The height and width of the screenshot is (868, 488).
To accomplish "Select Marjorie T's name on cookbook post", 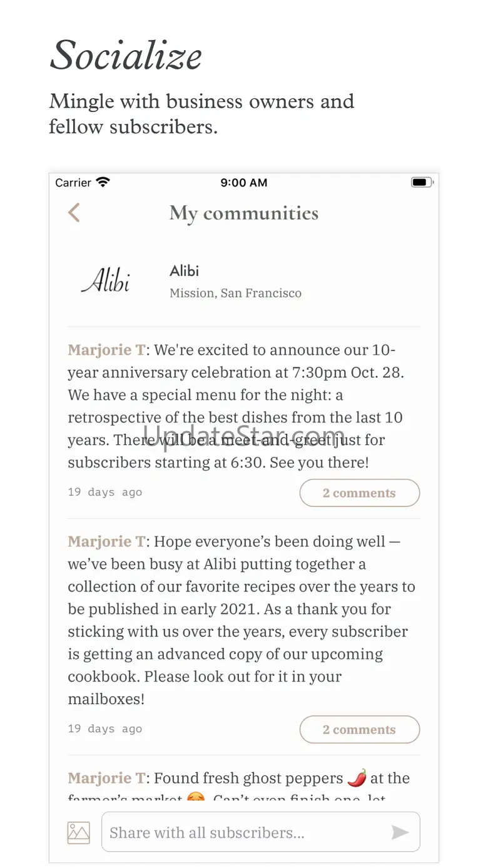I will coord(106,541).
